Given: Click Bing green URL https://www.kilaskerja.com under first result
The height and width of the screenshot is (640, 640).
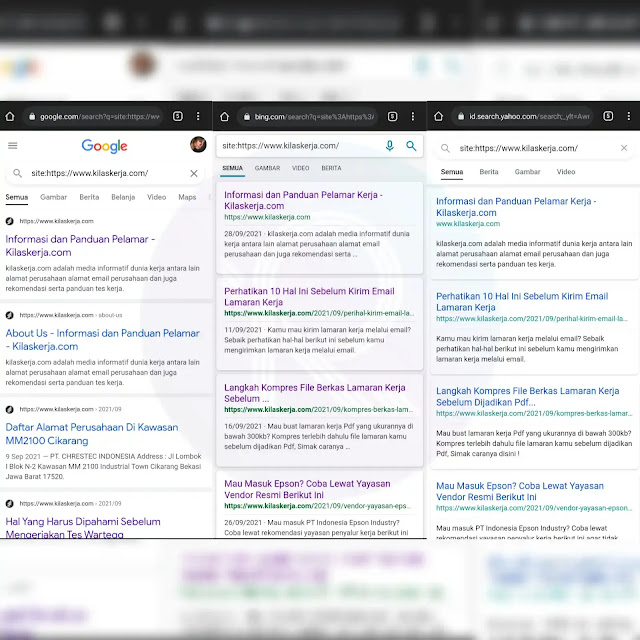Looking at the screenshot, I should tap(267, 217).
